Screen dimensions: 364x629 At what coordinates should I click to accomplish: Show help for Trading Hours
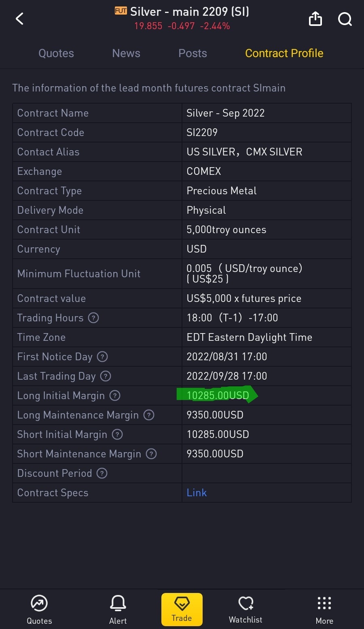tap(93, 318)
